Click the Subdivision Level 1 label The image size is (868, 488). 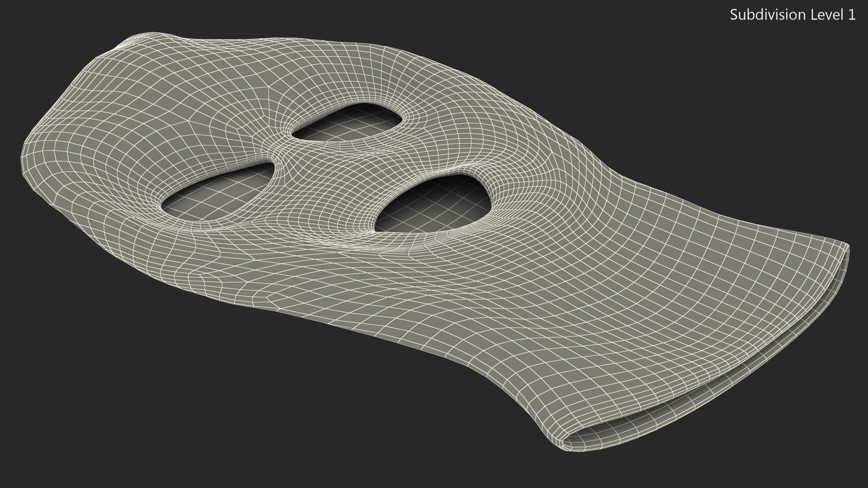click(x=793, y=15)
